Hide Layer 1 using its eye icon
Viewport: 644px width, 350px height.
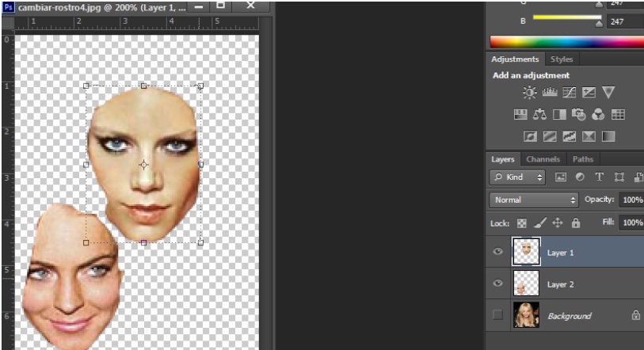498,252
